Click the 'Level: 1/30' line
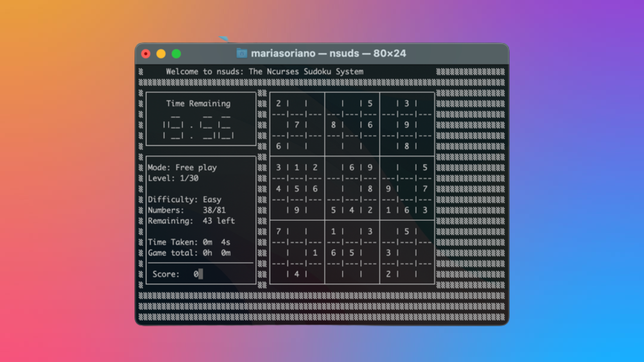Screen dimensions: 644x362 coord(173,178)
